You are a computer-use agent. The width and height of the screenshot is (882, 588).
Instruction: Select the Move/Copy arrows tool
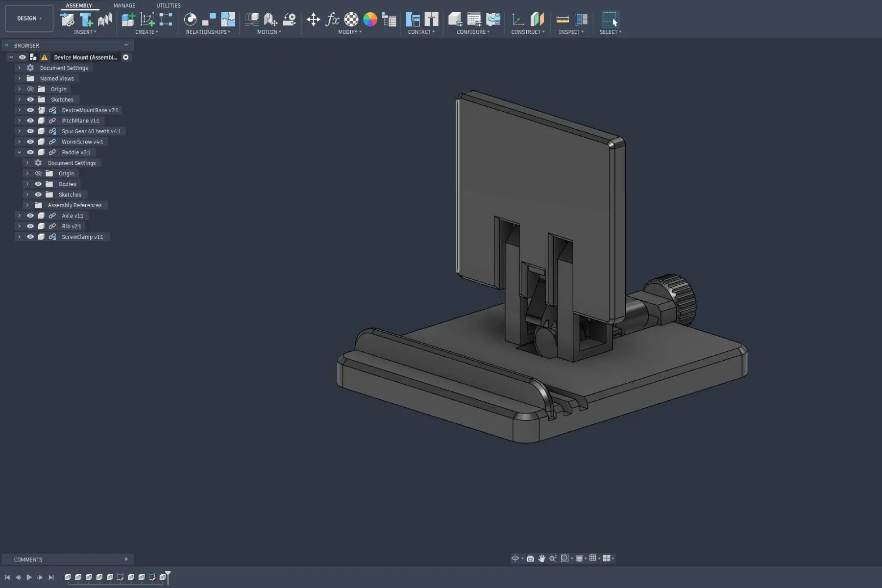[x=313, y=20]
